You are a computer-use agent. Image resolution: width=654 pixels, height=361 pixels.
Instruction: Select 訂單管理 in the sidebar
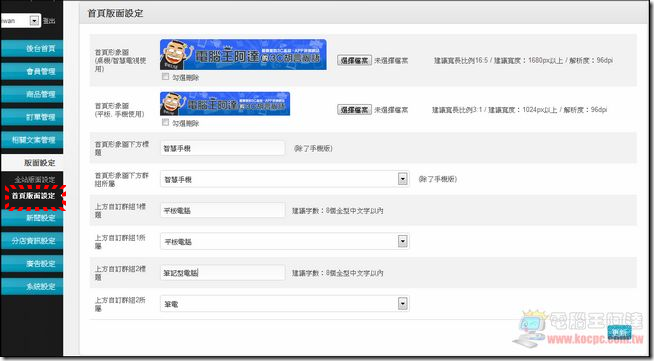32,117
